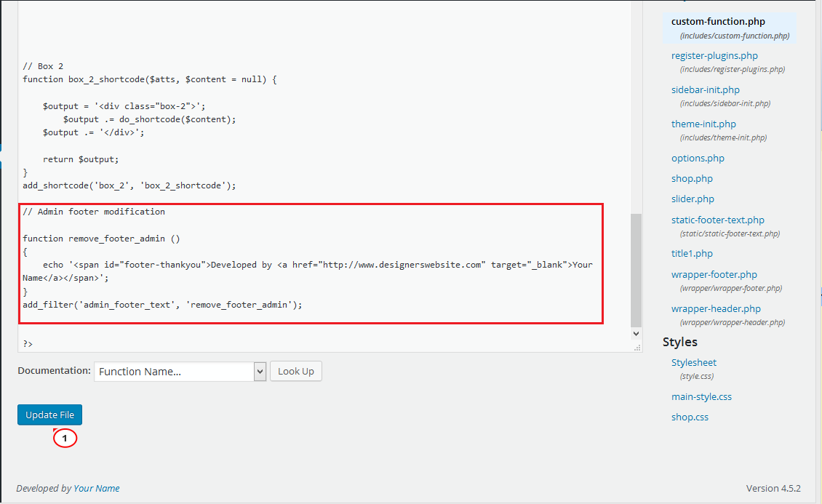Click the div class box-2 output line

[x=124, y=106]
